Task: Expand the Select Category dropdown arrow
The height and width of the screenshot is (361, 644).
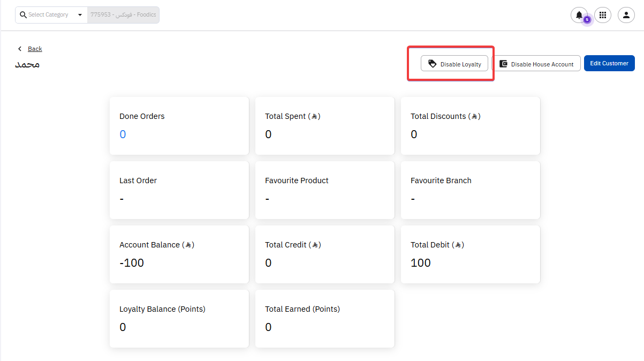Action: pos(80,15)
